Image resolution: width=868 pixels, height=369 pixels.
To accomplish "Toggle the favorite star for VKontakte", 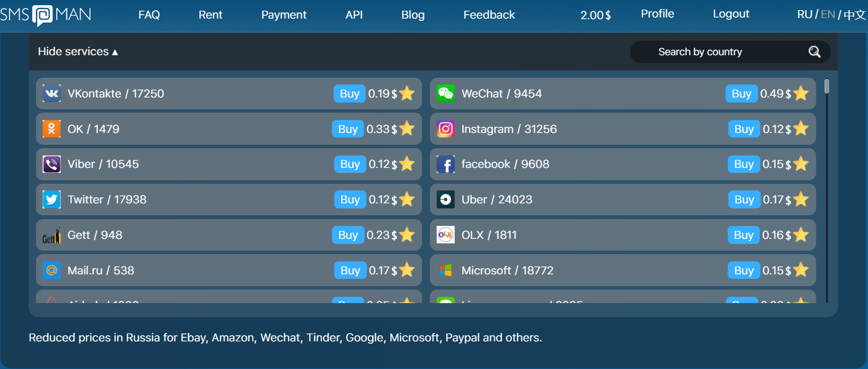I will coord(407,94).
